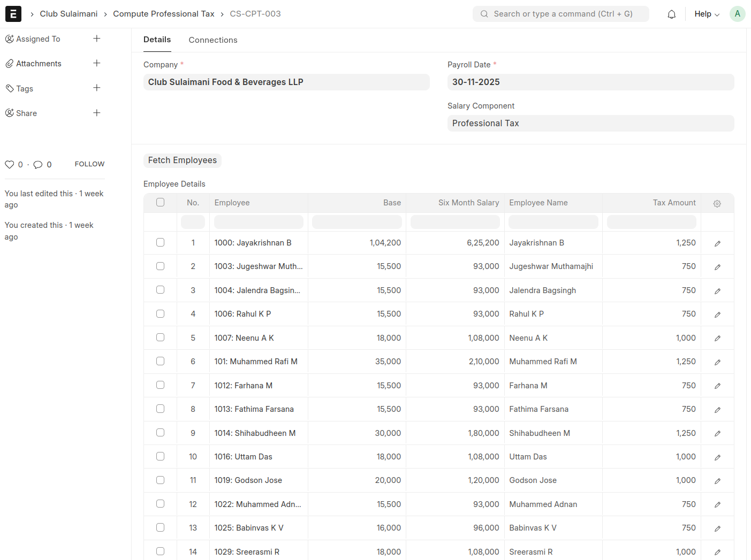
Task: Open the notifications bell icon
Action: click(x=671, y=14)
